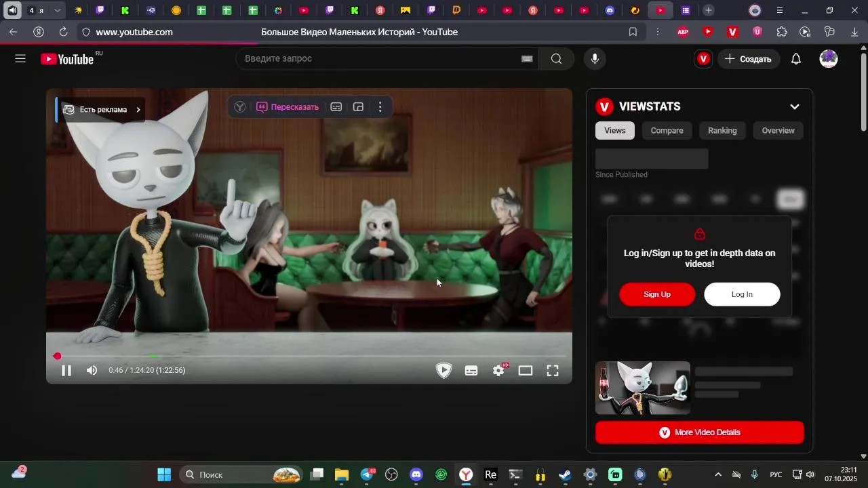Open browser extensions puzzle icon
This screenshot has height=488, width=868.
782,32
